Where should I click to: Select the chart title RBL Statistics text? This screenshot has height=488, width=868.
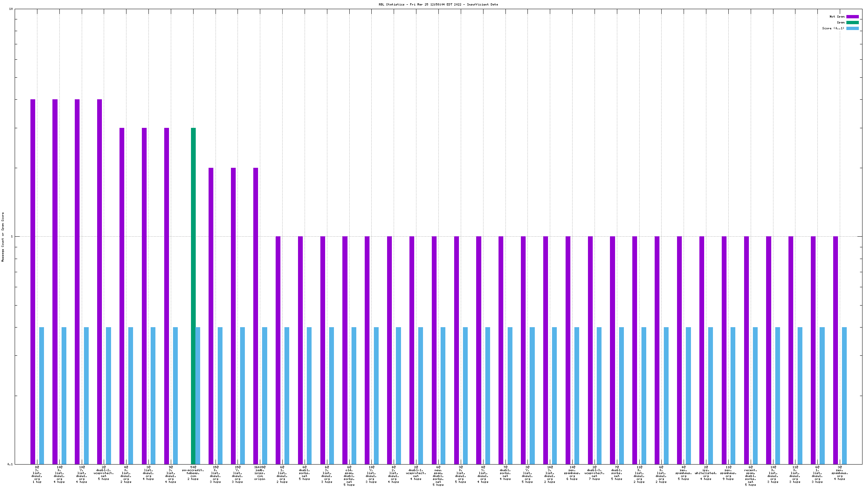pos(438,4)
